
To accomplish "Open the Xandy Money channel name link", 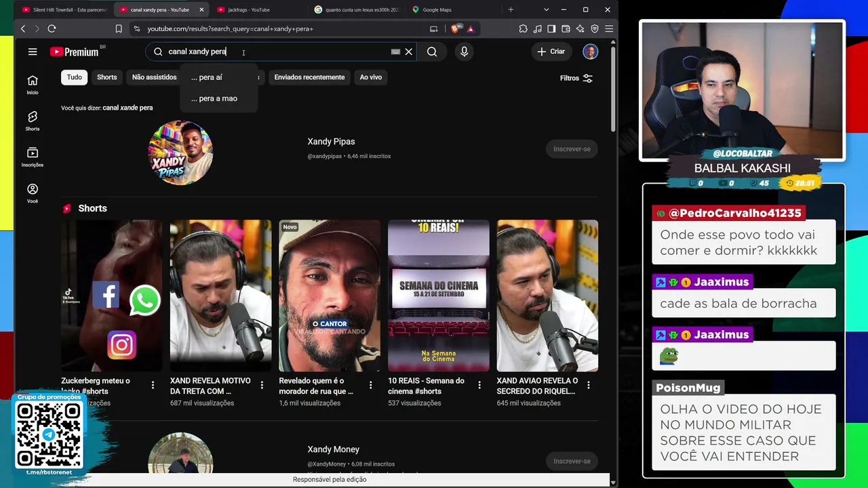I will [333, 449].
